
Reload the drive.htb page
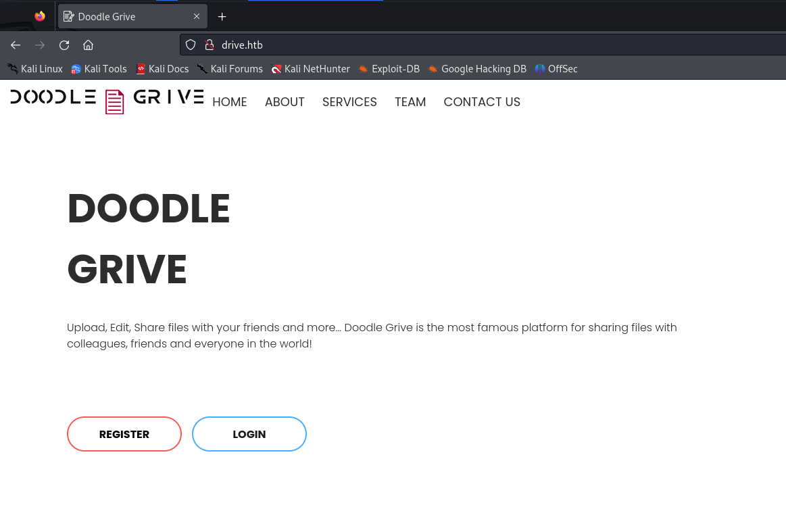coord(64,45)
